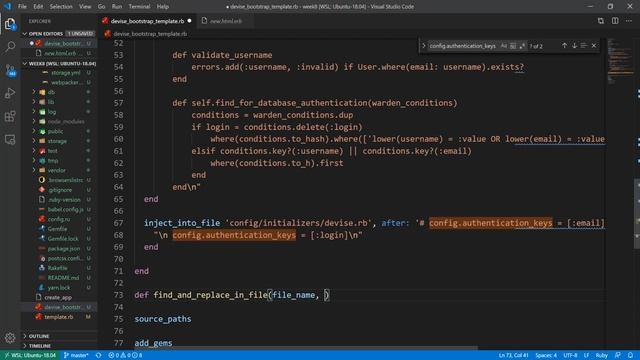Viewport: 640px width, 360px height.
Task: Synchronize changes from status bar
Action: pyautogui.click(x=98, y=355)
